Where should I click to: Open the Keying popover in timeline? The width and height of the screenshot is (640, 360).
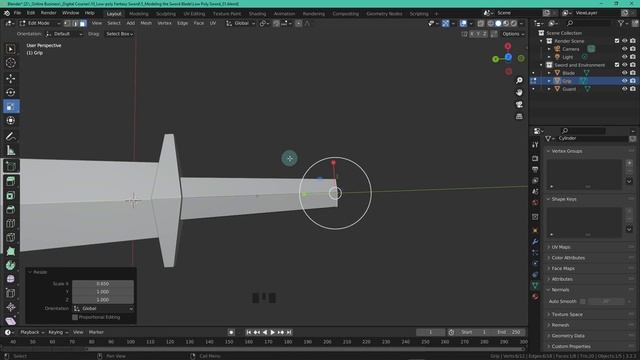[x=58, y=332]
